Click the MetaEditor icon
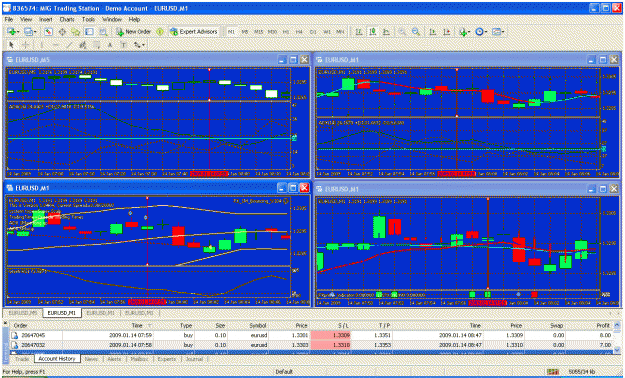 coord(160,32)
